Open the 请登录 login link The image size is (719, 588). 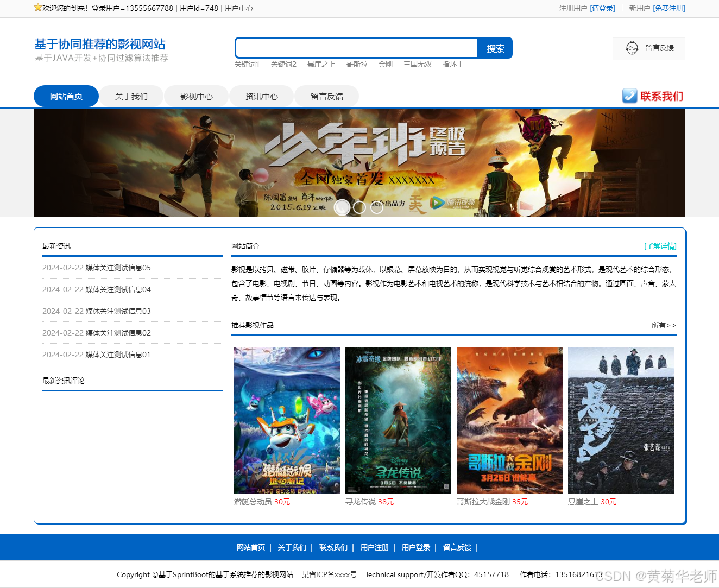point(603,9)
